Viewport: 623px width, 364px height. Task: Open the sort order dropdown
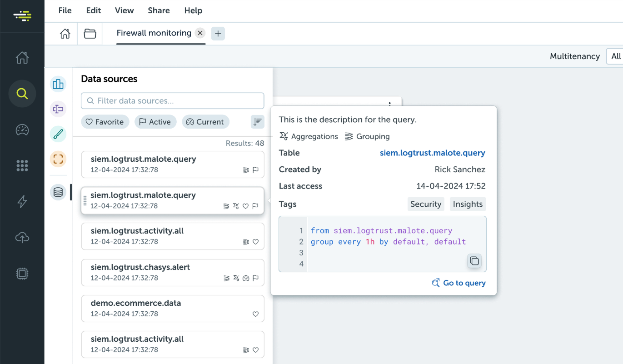pyautogui.click(x=257, y=122)
